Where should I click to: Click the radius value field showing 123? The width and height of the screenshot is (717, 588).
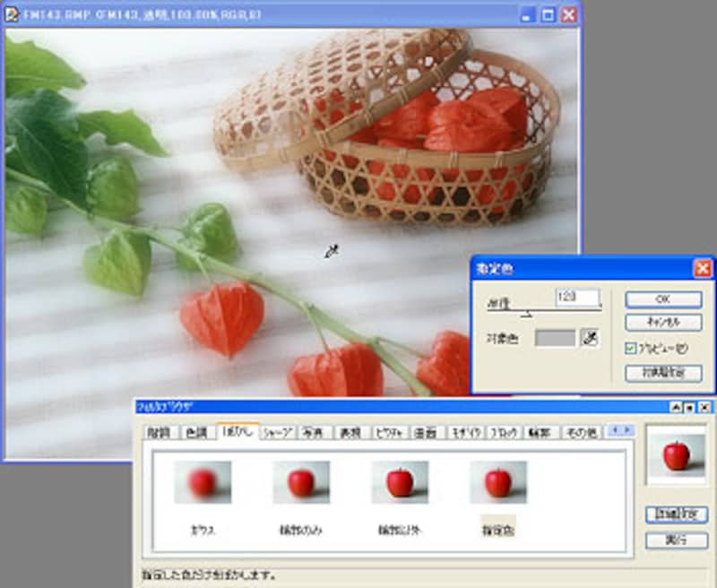[576, 297]
